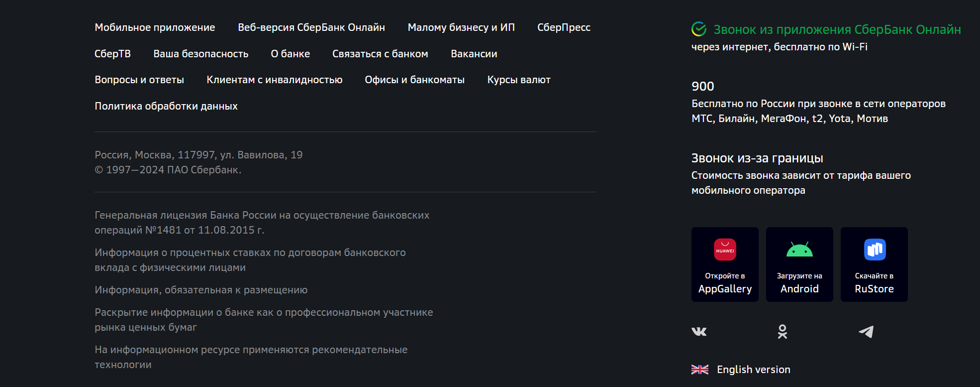Click the UK flag icon

[700, 370]
